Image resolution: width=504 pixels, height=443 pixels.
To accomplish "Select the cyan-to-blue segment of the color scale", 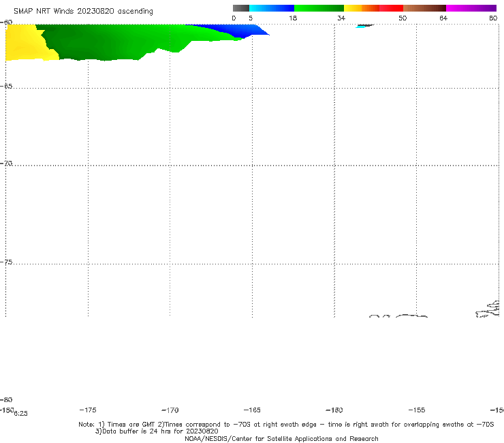I will point(272,8).
